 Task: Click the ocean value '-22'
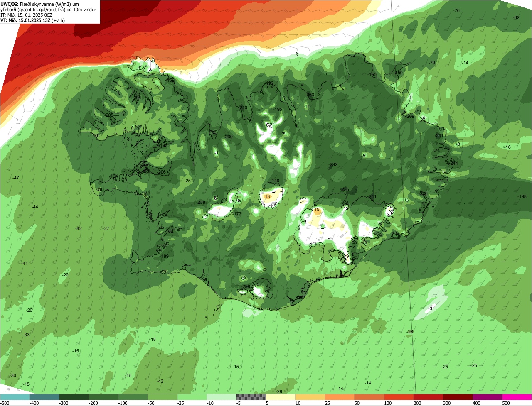(65, 275)
